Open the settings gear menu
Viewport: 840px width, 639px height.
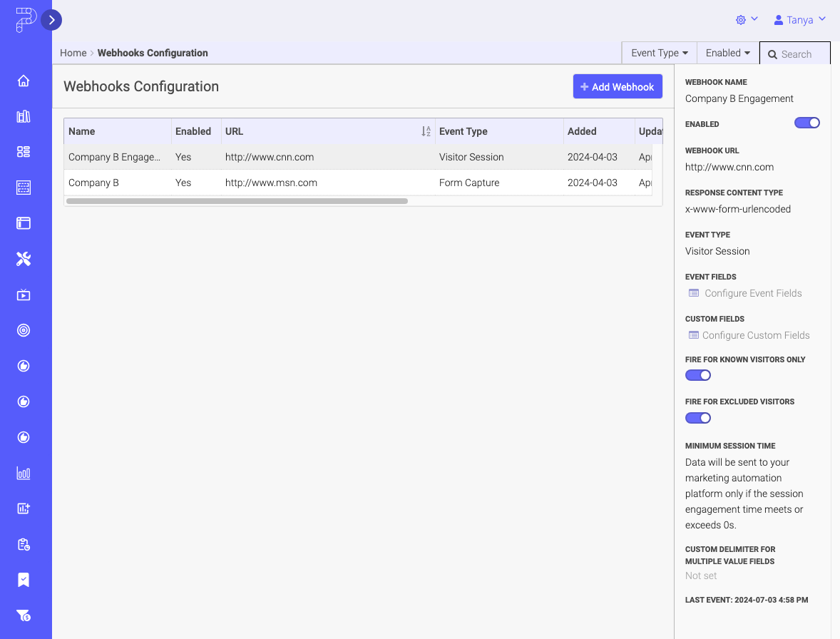[x=740, y=19]
